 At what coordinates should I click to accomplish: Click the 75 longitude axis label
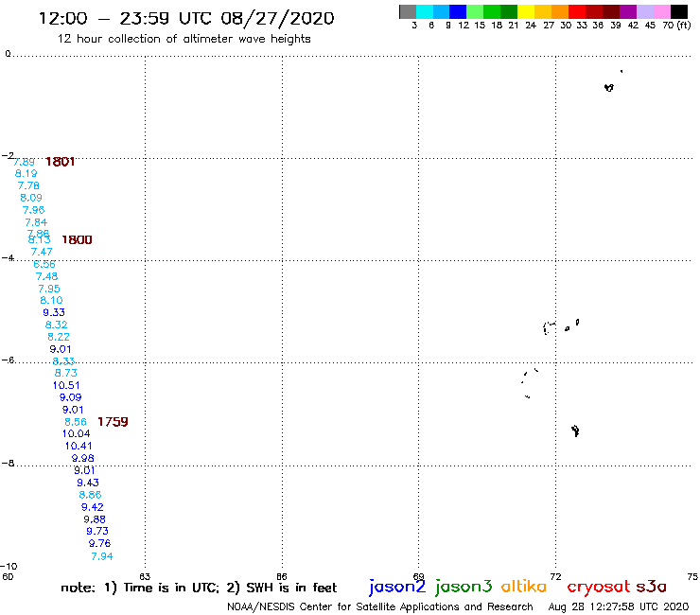(x=692, y=576)
